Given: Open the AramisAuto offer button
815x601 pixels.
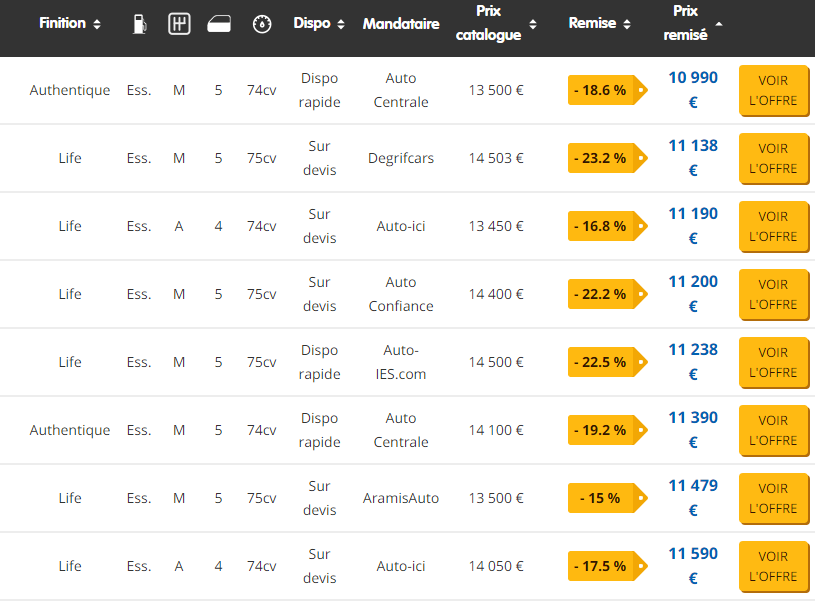Looking at the screenshot, I should (773, 499).
